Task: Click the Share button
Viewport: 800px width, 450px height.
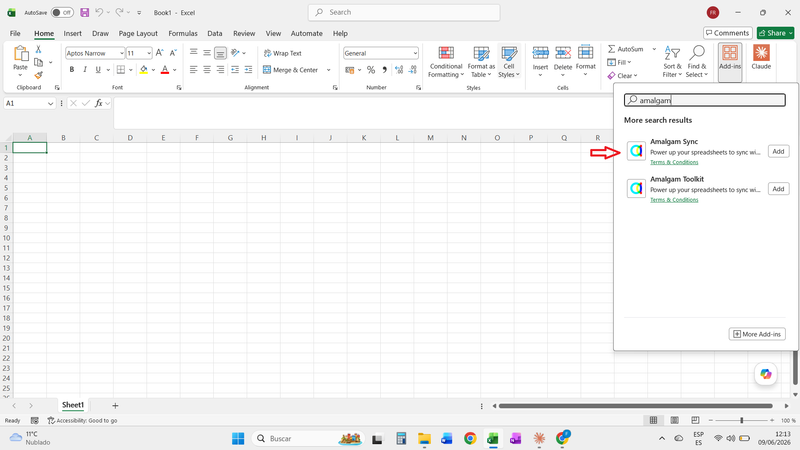Action: tap(776, 33)
